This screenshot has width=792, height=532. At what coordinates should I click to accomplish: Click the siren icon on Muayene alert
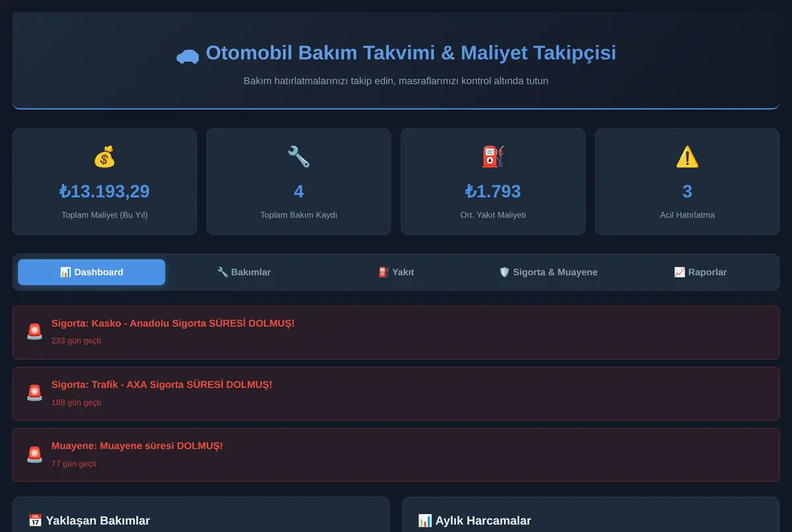(34, 454)
